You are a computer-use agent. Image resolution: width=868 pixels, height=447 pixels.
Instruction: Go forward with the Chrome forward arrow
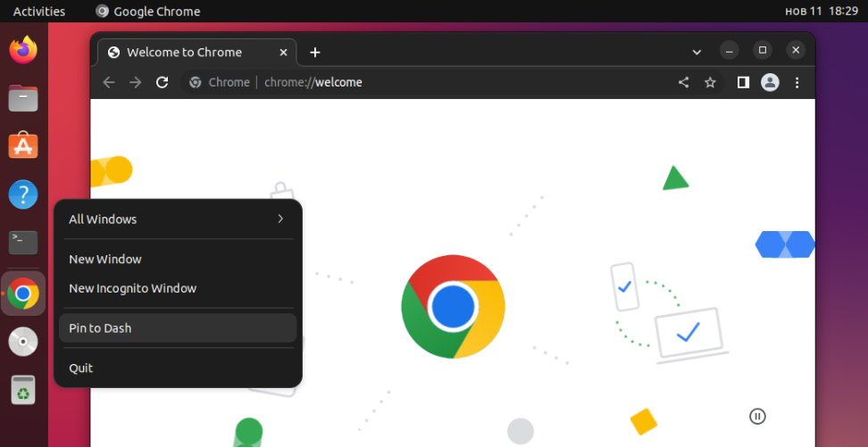click(135, 82)
